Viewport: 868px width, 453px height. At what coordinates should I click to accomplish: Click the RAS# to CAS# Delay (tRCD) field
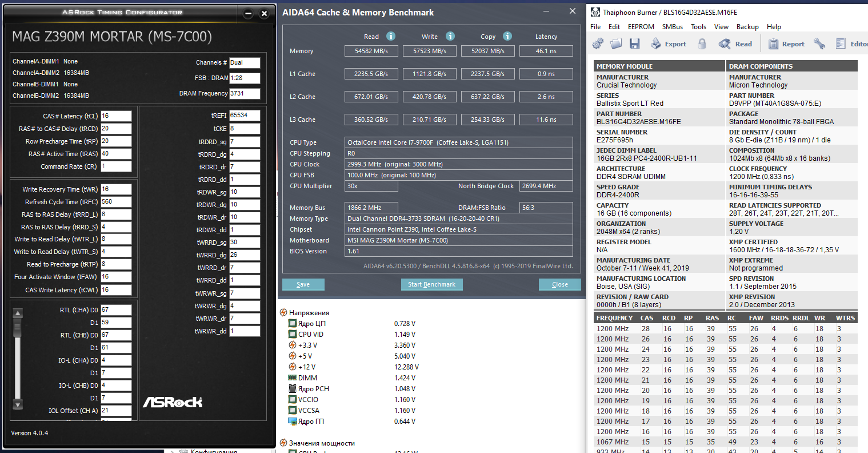click(116, 129)
